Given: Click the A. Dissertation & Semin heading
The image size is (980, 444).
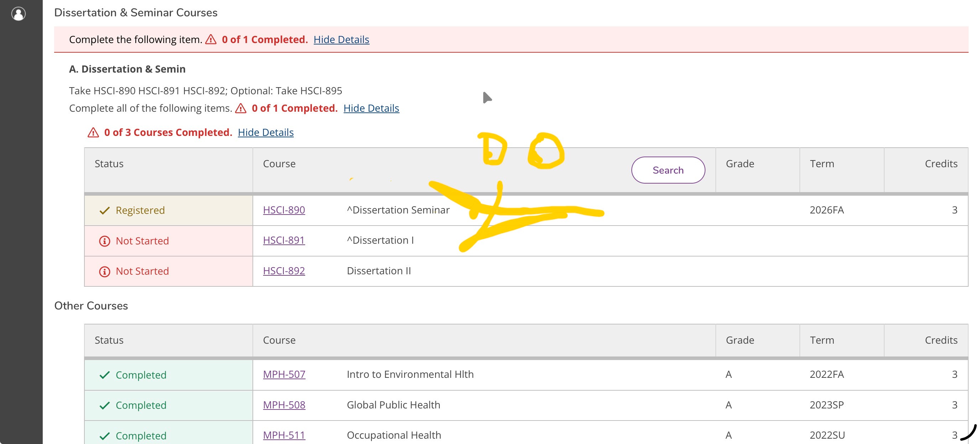Looking at the screenshot, I should tap(127, 69).
